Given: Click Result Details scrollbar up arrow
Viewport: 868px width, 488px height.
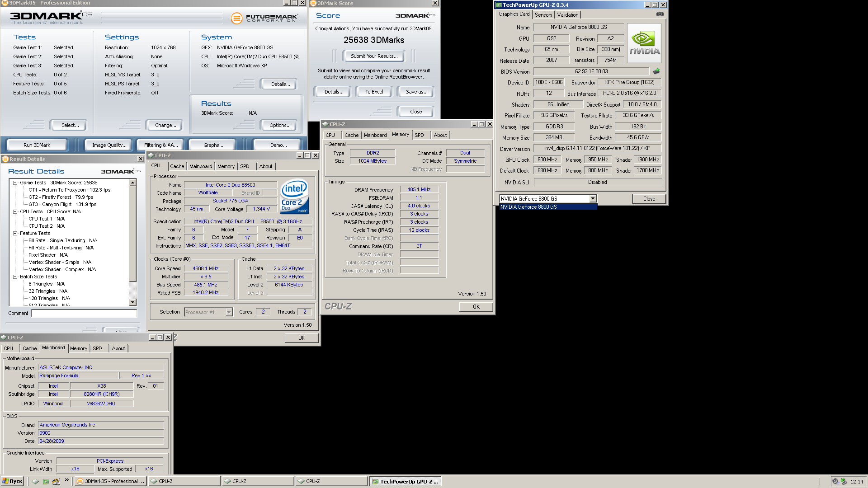Looking at the screenshot, I should click(133, 183).
